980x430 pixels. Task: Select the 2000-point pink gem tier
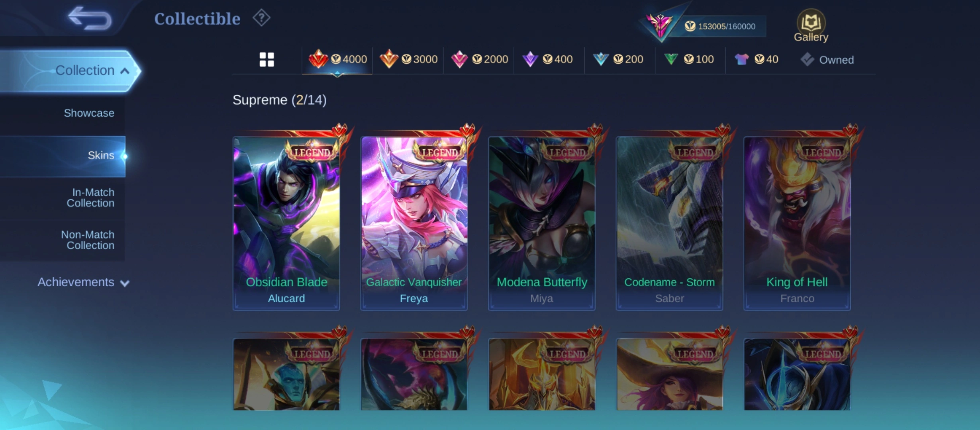[479, 59]
